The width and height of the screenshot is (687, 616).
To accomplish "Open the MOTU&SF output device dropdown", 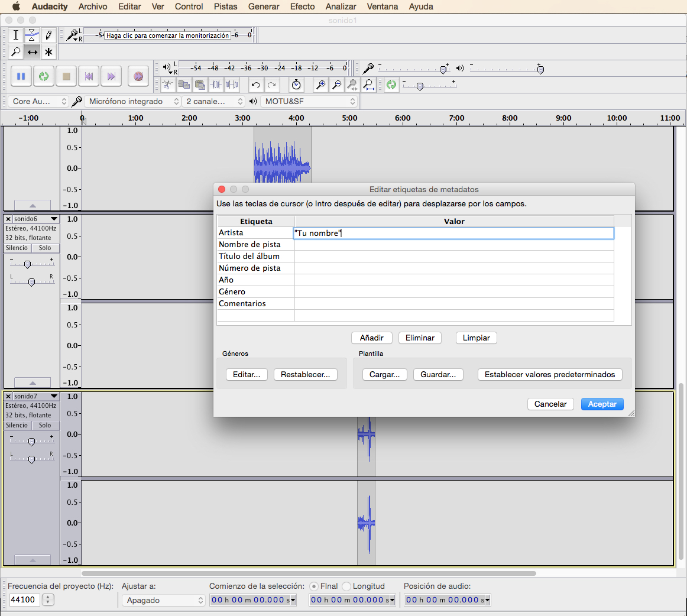I will coord(310,102).
